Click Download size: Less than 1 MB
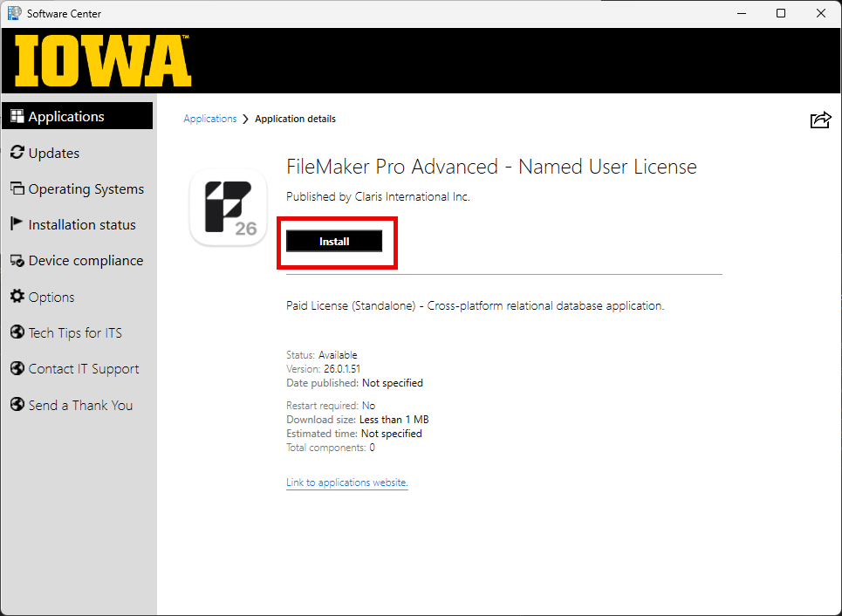Image resolution: width=842 pixels, height=616 pixels. pos(358,420)
